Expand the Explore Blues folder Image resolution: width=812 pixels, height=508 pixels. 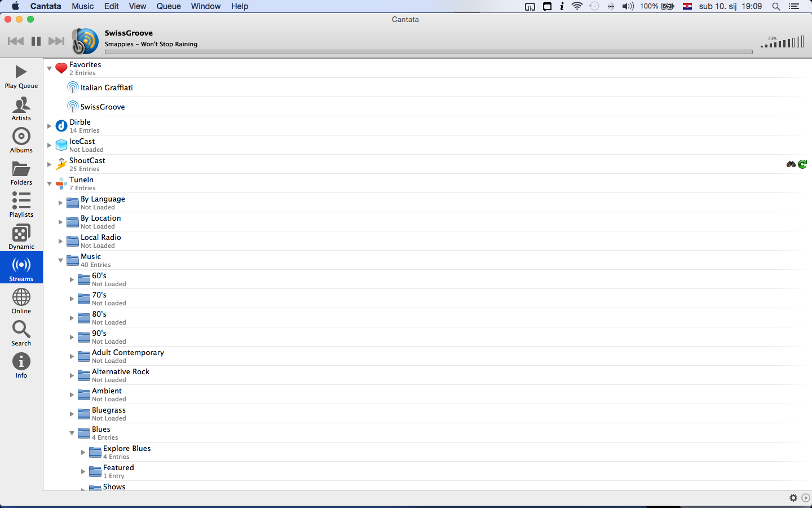[83, 452]
